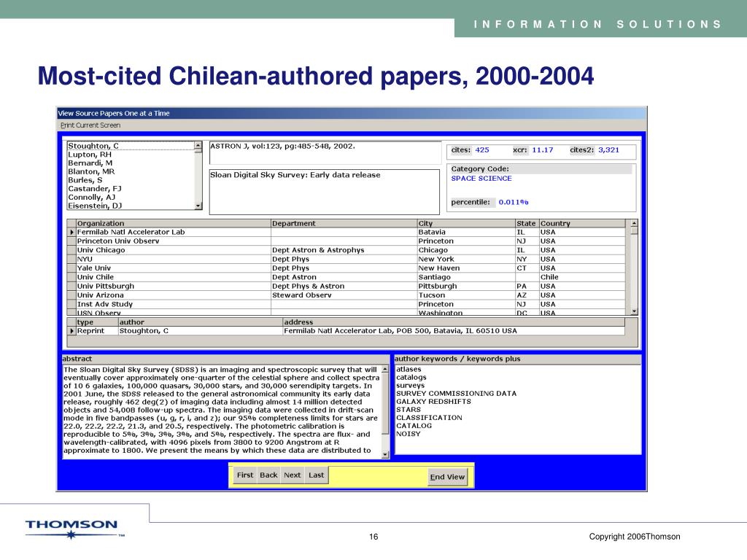This screenshot has height=560, width=747.
Task: Select author Bernardi, M
Action: point(131,163)
